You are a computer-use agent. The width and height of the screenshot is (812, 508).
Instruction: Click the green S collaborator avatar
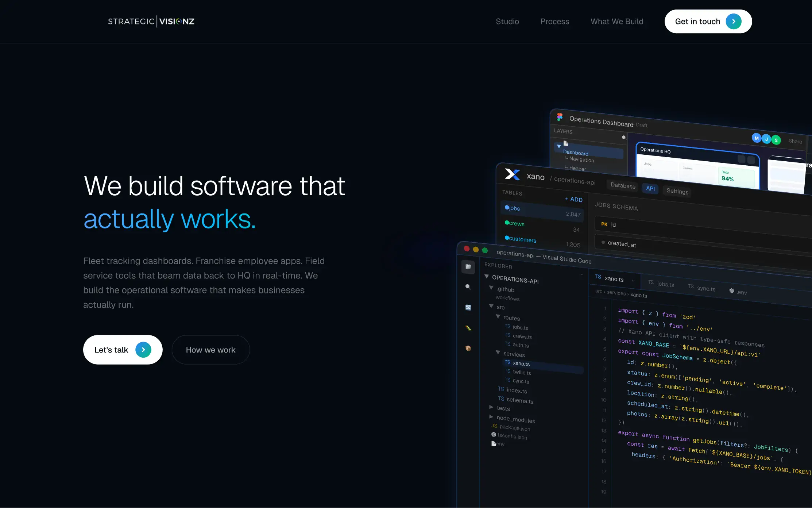tap(776, 140)
